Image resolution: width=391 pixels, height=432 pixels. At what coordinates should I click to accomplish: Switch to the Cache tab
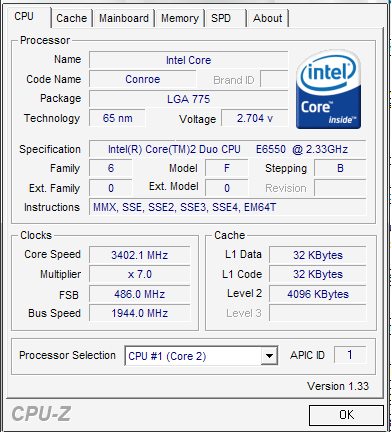click(x=71, y=18)
